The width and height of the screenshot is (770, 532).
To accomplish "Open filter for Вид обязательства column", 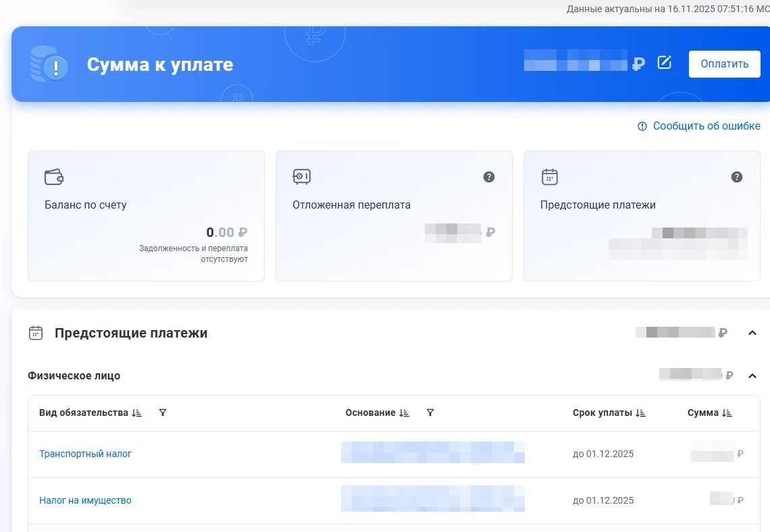I will pos(162,413).
